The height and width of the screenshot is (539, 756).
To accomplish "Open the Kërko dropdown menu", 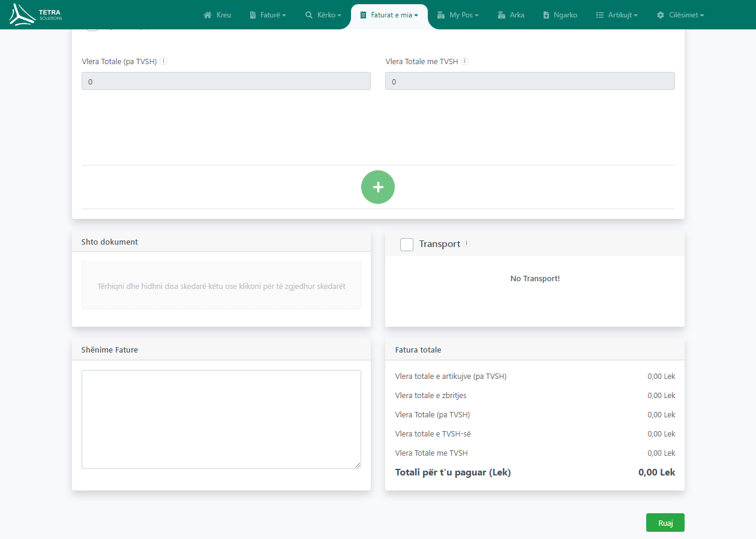I will pyautogui.click(x=323, y=15).
